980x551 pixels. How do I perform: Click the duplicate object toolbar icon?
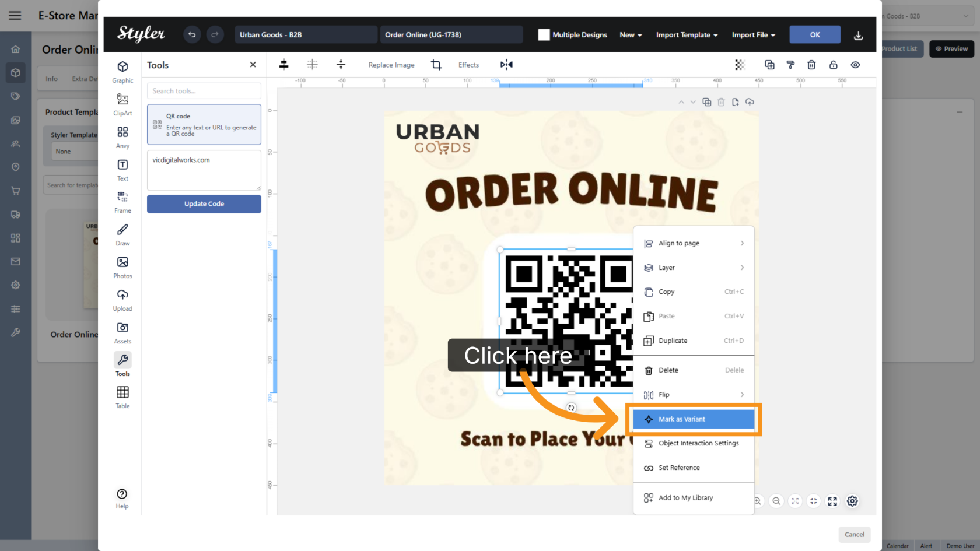[769, 65]
